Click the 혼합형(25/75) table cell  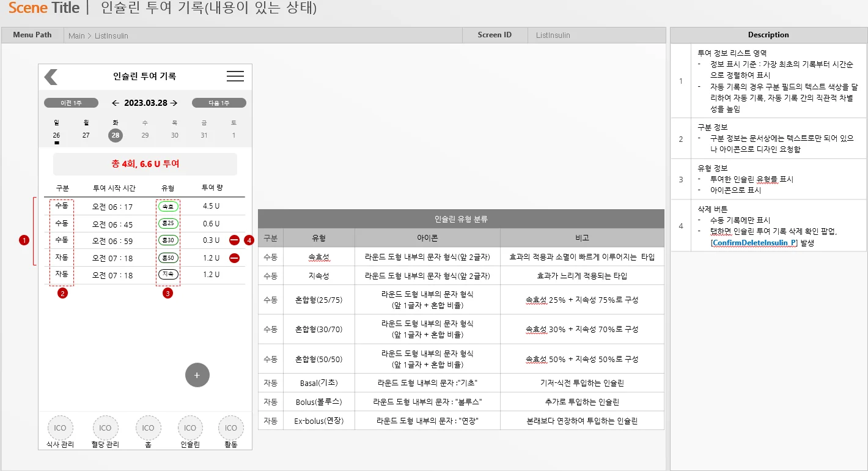coord(319,300)
